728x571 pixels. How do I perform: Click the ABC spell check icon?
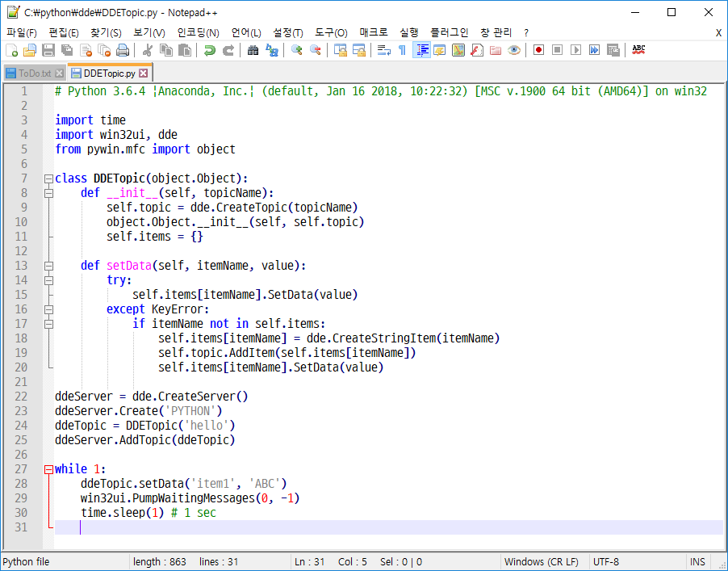pos(638,50)
